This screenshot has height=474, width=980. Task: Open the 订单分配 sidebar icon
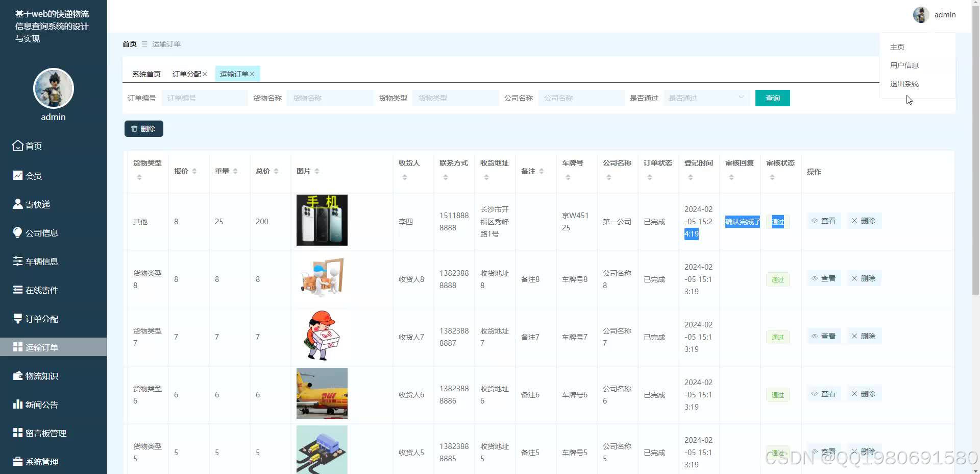pyautogui.click(x=18, y=318)
